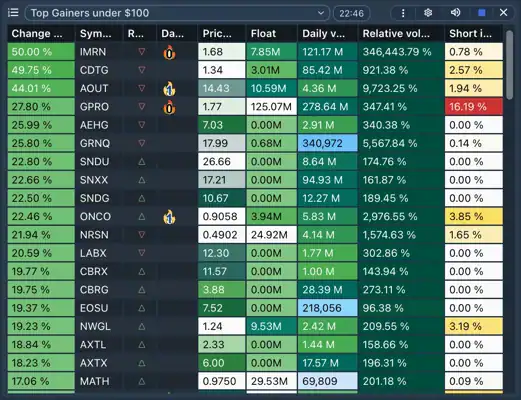Sort by the Symbol column header
Screen dimensions: 521x400
pos(99,33)
